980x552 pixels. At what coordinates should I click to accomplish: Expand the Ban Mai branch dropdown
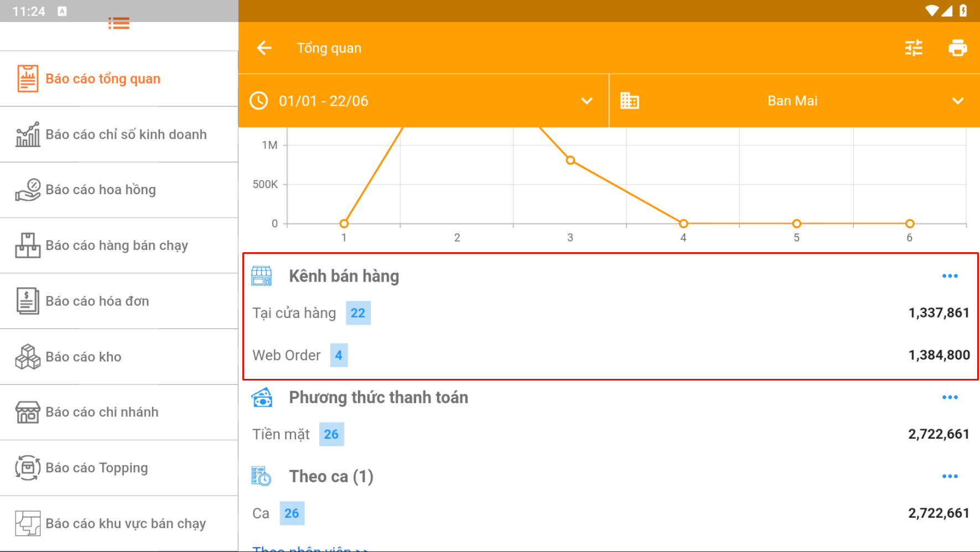click(957, 101)
